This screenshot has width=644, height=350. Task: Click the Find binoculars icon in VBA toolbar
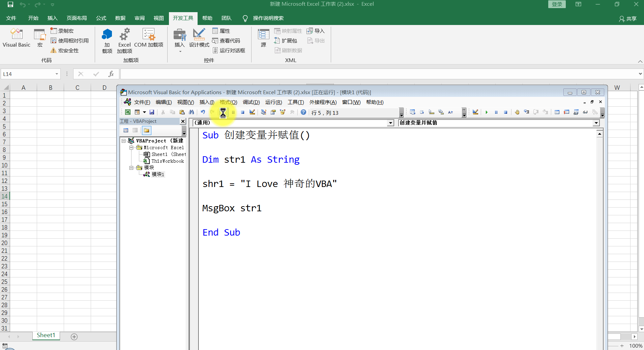tap(192, 112)
